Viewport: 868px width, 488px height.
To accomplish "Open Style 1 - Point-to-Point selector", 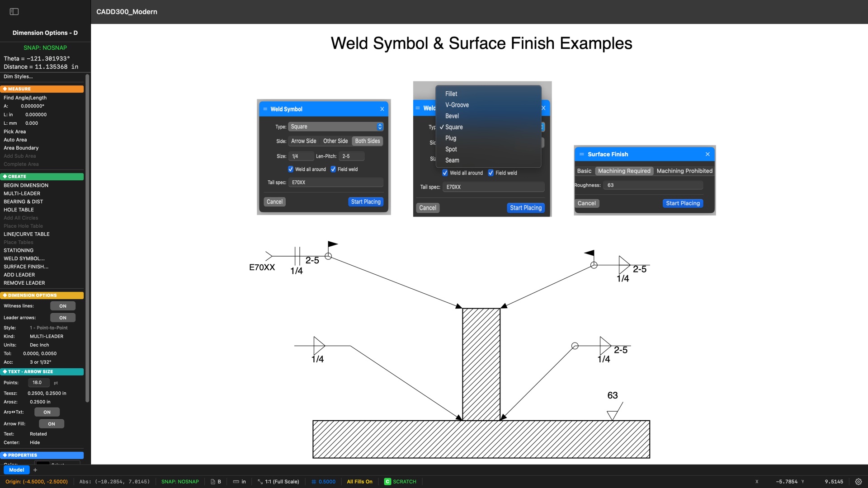I will [x=49, y=328].
